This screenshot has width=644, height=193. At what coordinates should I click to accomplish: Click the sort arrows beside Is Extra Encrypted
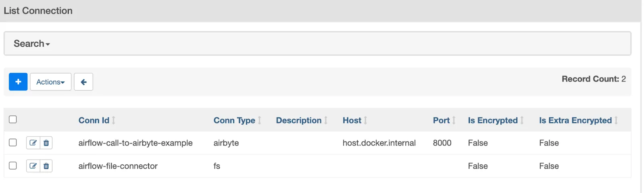pos(616,120)
